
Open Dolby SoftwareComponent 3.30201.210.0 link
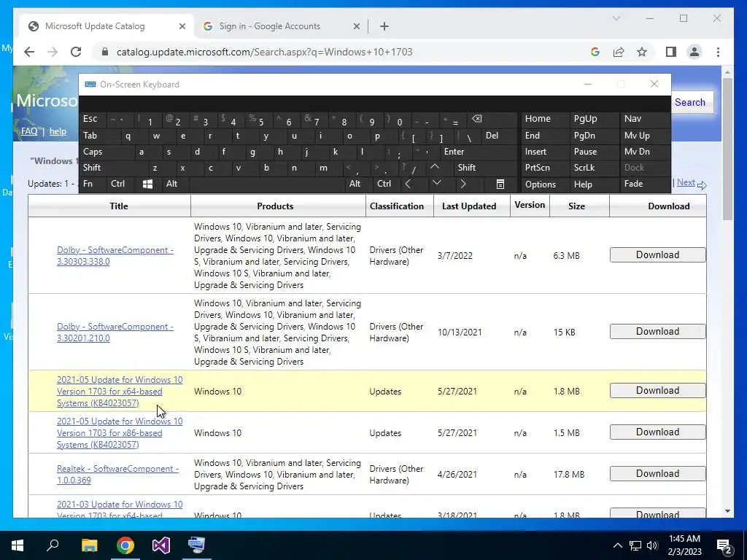tap(115, 332)
